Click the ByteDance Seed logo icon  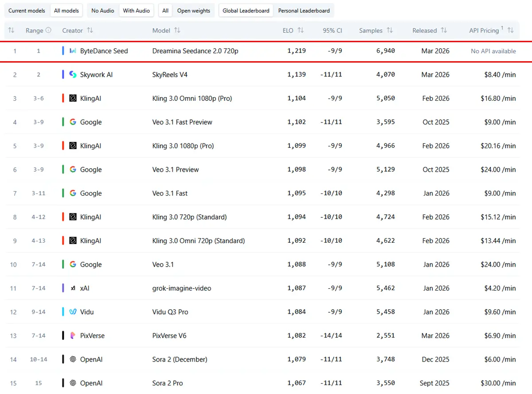73,51
